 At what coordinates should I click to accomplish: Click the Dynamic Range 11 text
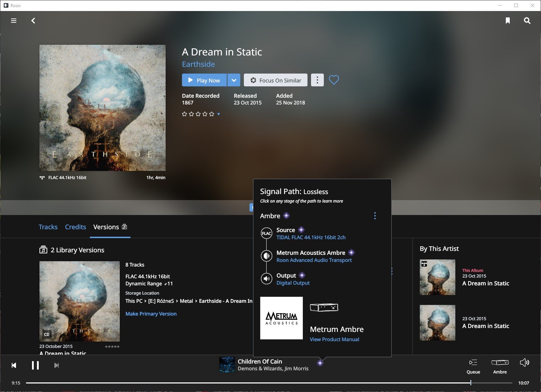pyautogui.click(x=149, y=284)
